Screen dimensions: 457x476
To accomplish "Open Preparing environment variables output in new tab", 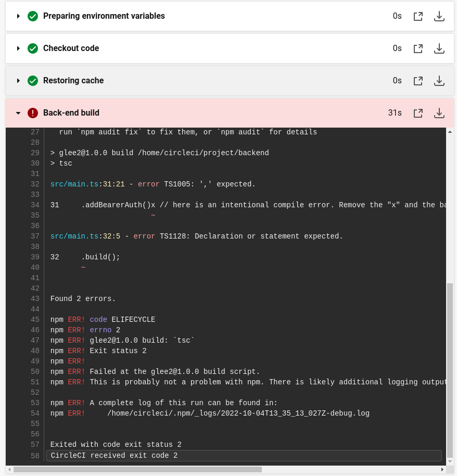I will (x=418, y=16).
